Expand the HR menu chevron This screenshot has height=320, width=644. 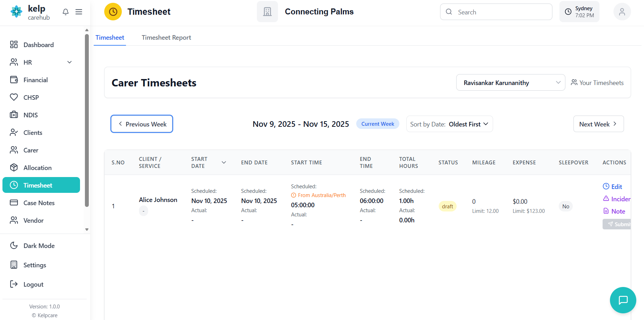click(69, 63)
